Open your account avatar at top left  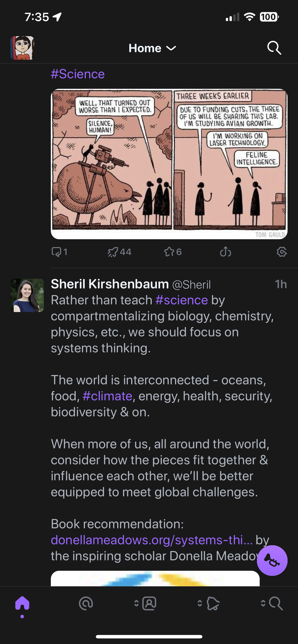pos(22,48)
